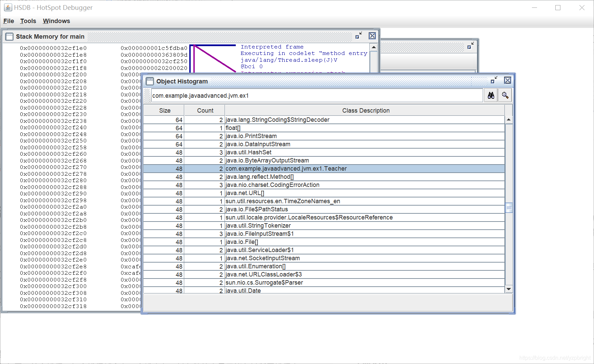594x364 pixels.
Task: Click stack value 0x000000001c5fdba0
Action: click(x=154, y=48)
